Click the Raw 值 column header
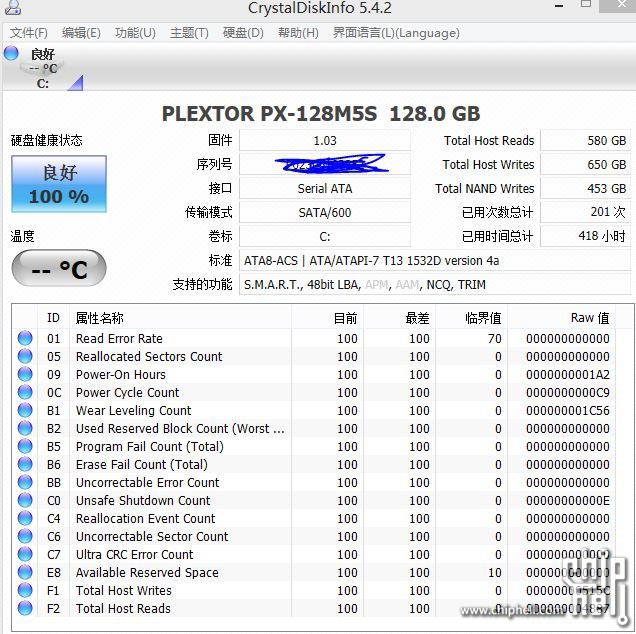636x634 pixels. point(562,318)
